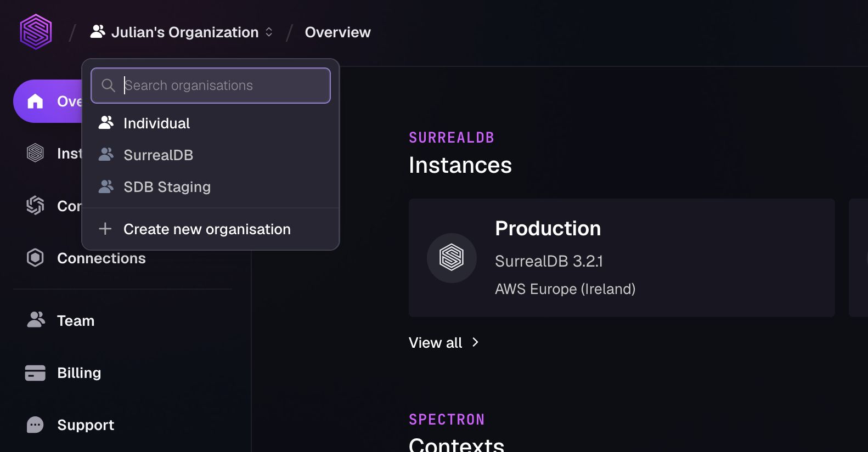Open the Team page

pyautogui.click(x=122, y=321)
